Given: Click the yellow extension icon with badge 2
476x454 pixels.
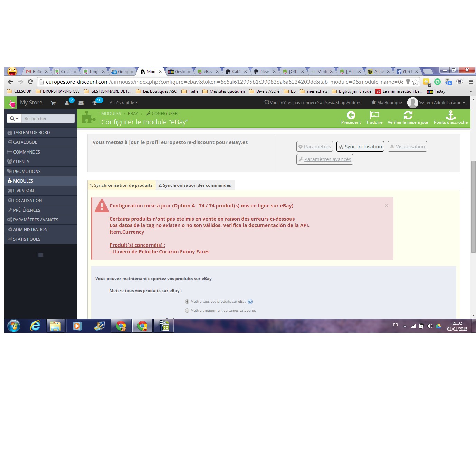Looking at the screenshot, I should (x=427, y=82).
